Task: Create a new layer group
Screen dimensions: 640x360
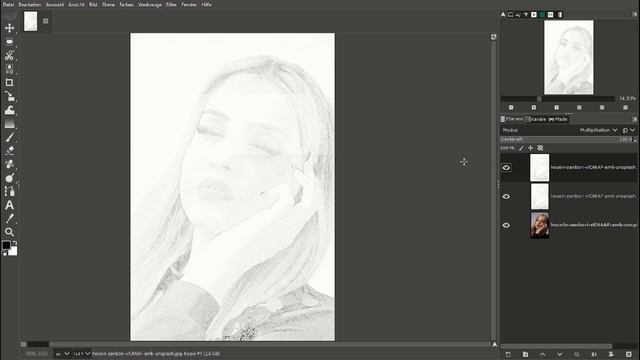Action: (525, 354)
